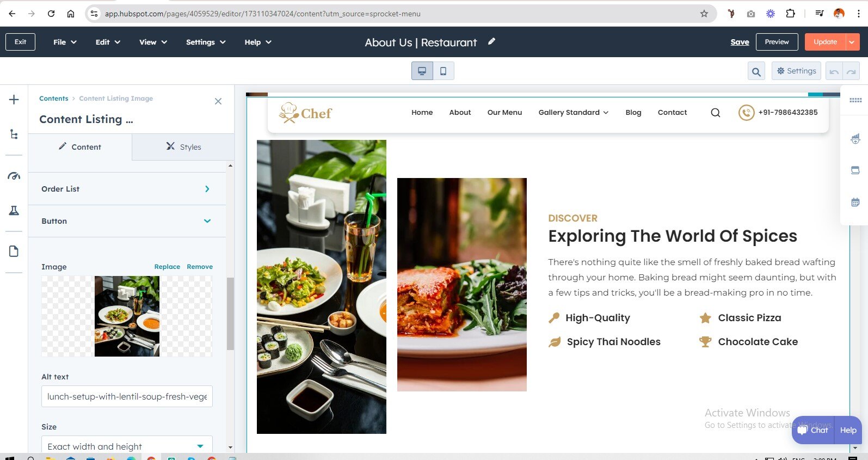Click the pencil icon to edit page title
The height and width of the screenshot is (460, 868).
coord(491,41)
